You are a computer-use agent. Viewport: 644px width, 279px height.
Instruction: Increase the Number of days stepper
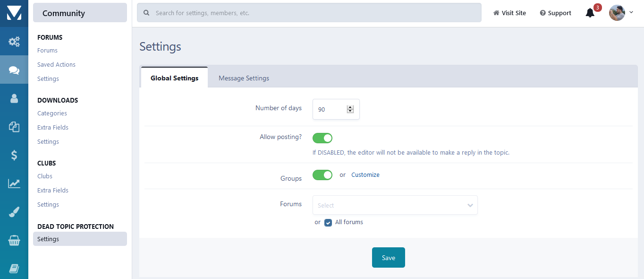[350, 107]
